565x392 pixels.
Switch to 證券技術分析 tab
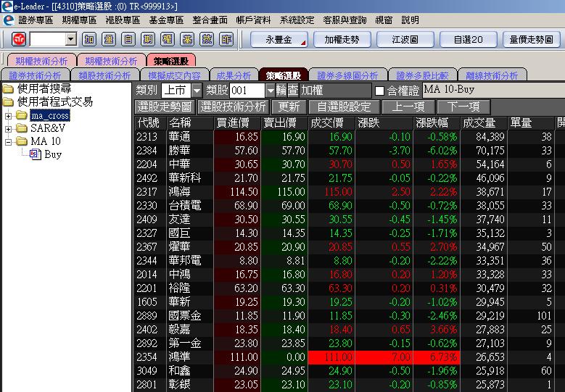36,75
